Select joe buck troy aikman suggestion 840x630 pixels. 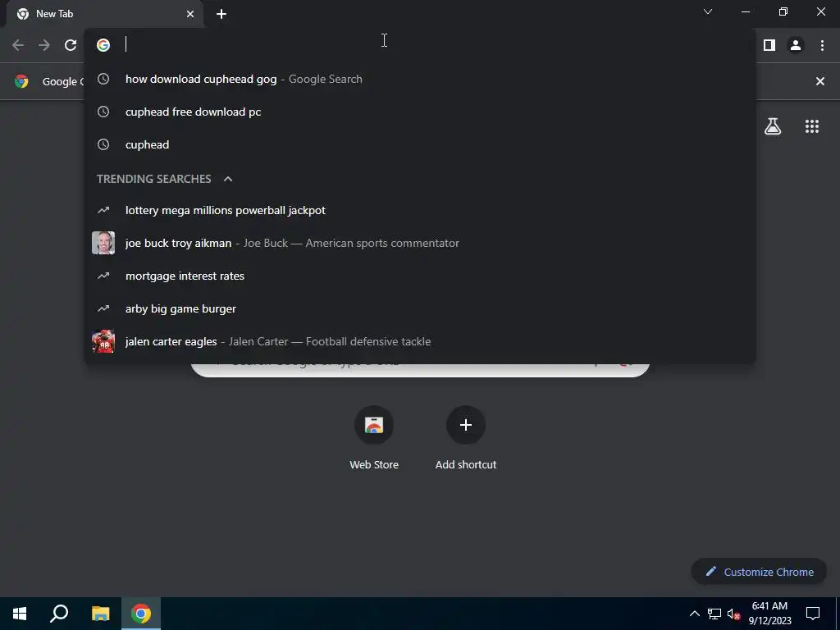pyautogui.click(x=420, y=243)
